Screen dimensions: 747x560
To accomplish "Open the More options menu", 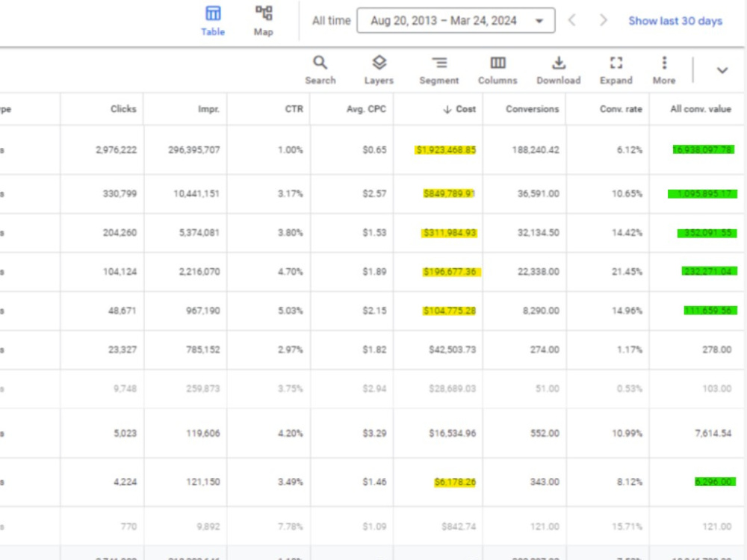I will tap(664, 70).
